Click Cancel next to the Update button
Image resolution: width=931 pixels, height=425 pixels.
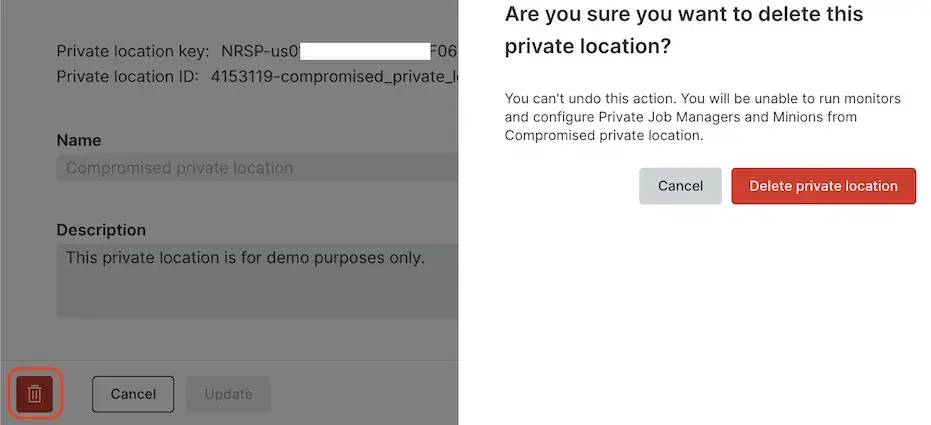point(133,394)
